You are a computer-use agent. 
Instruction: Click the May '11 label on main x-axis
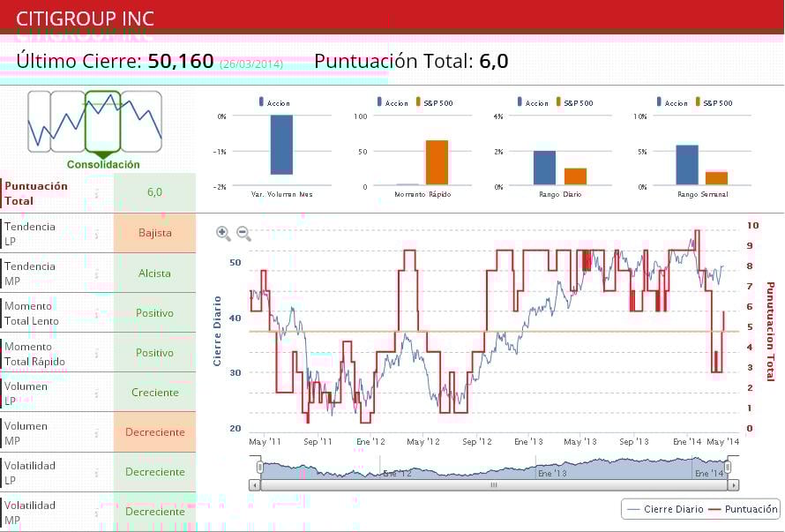tap(265, 442)
